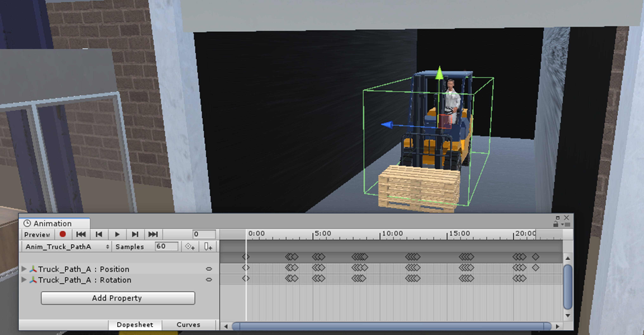Edit the Samples value field
This screenshot has width=644, height=335.
[166, 246]
